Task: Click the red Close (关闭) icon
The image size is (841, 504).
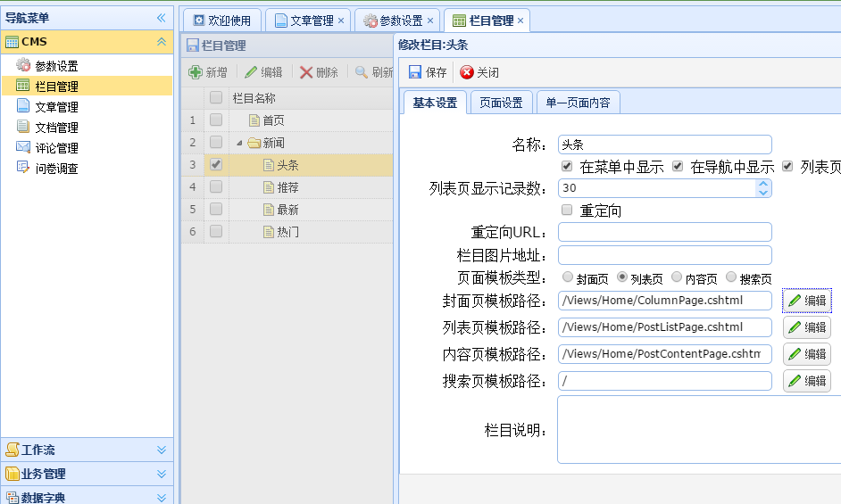Action: pyautogui.click(x=467, y=72)
